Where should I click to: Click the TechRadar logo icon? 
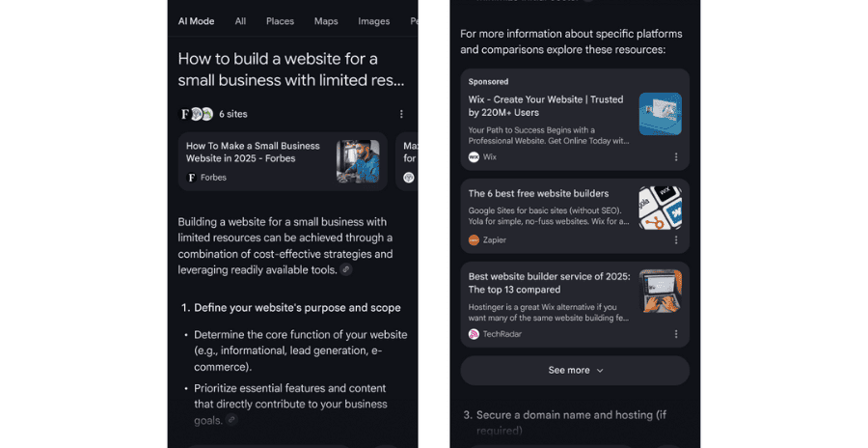[474, 334]
